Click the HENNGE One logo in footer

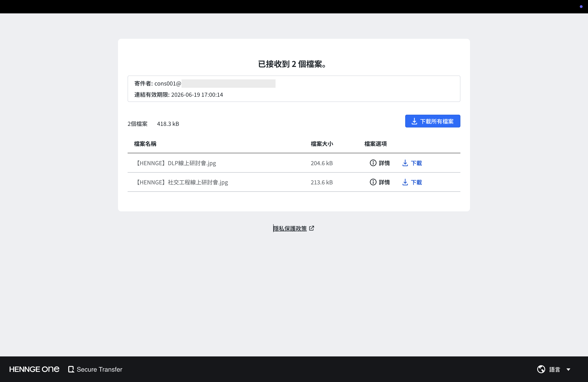click(x=34, y=369)
